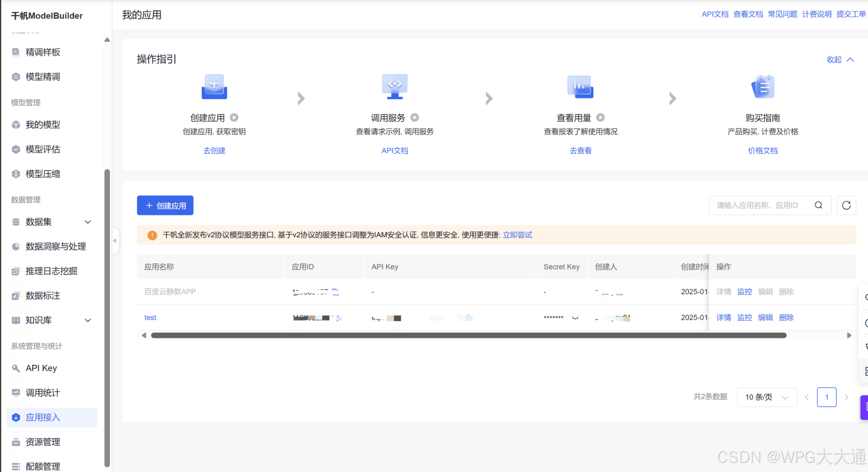Viewport: 868px width, 472px height.
Task: Open the 10 条/页 page size dropdown
Action: click(x=767, y=397)
